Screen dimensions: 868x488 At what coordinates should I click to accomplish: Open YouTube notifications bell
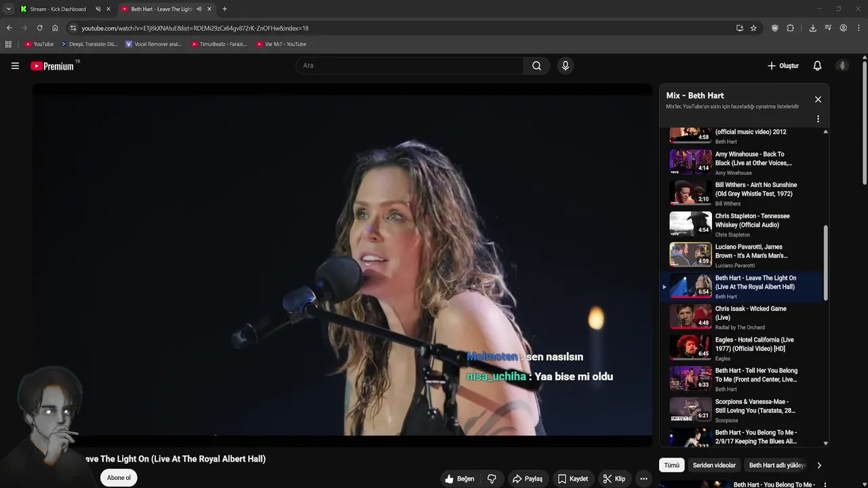point(817,66)
